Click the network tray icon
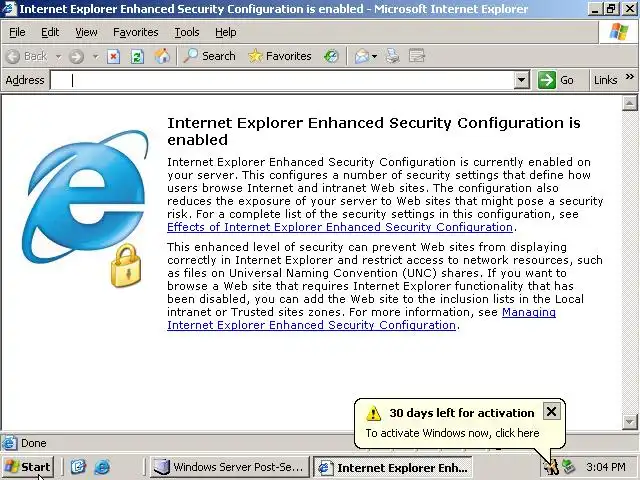640x480 pixels. [569, 467]
